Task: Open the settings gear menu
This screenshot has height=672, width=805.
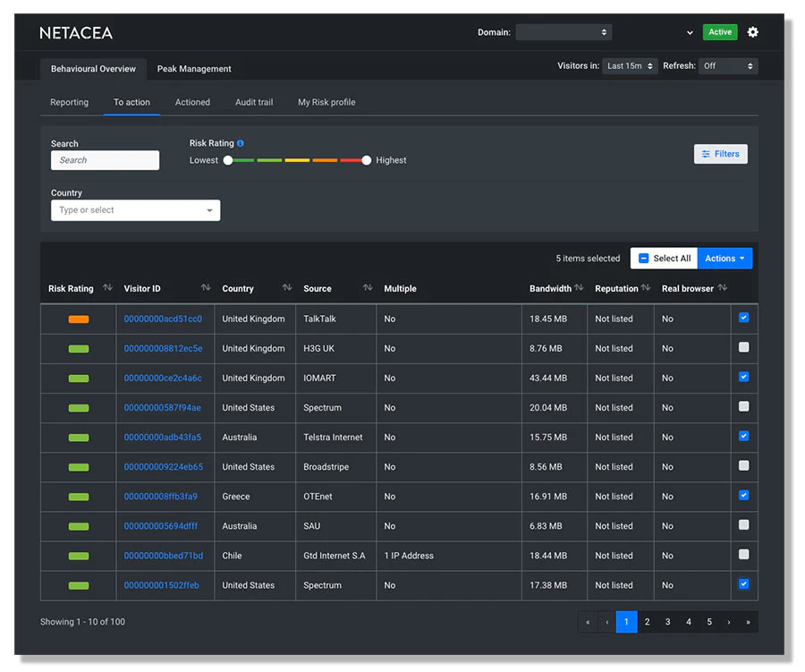Action: click(752, 32)
